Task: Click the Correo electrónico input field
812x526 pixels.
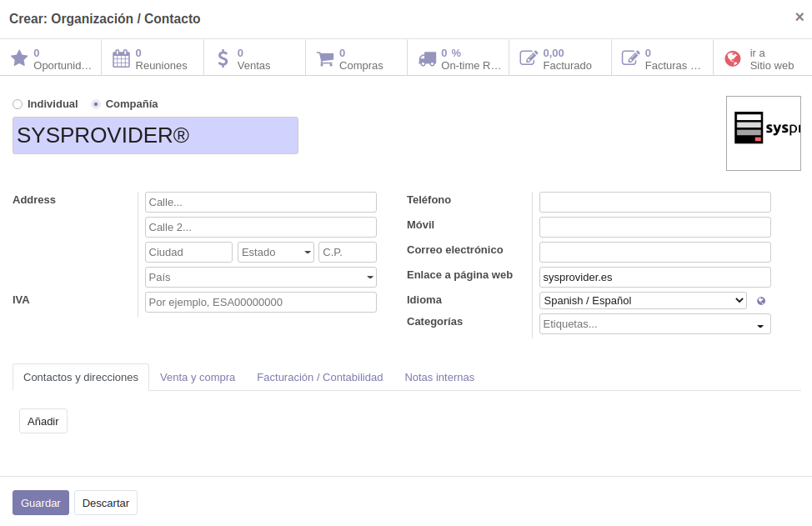Action: [654, 253]
